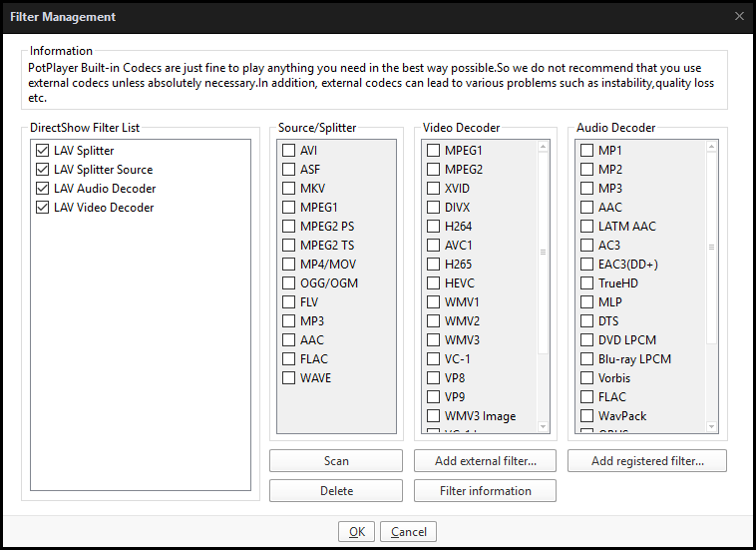The width and height of the screenshot is (756, 550).
Task: Click the Scan button
Action: pyautogui.click(x=336, y=461)
